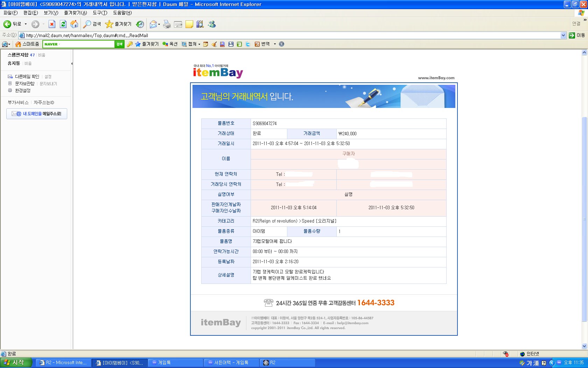
Task: Open 환경설정 in the mail sidebar
Action: pyautogui.click(x=23, y=90)
